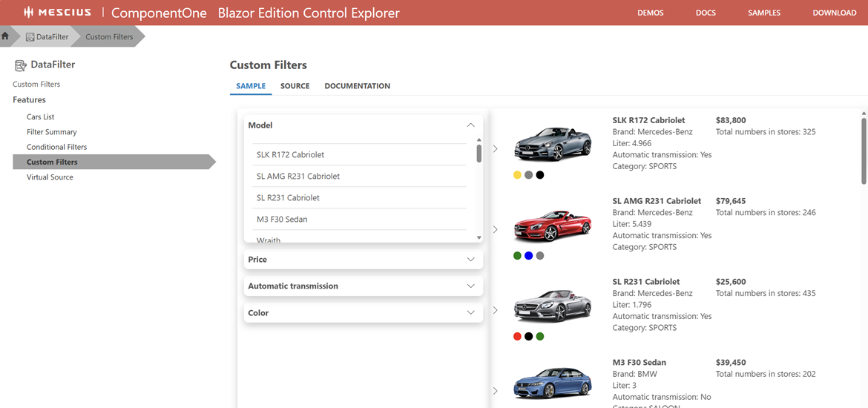
Task: Click M3 F30 Sedan title in car list
Action: pos(640,363)
